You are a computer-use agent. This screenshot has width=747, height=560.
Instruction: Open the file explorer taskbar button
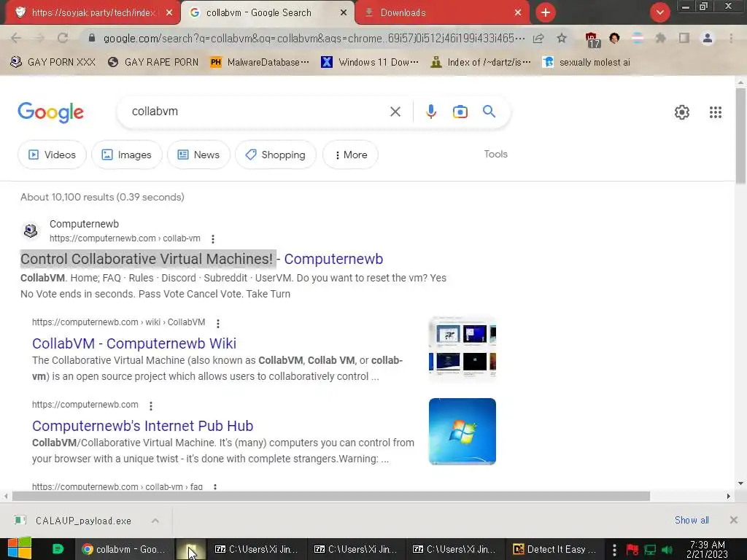point(190,549)
